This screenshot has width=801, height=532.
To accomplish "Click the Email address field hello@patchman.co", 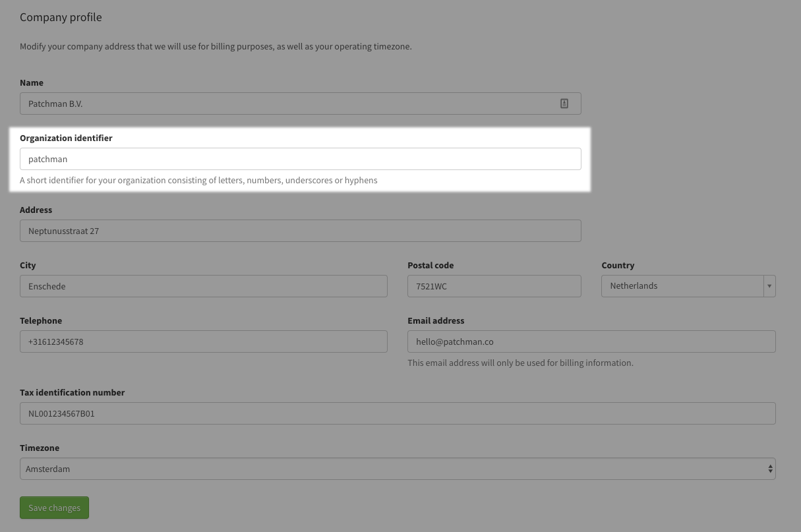I will tap(591, 341).
